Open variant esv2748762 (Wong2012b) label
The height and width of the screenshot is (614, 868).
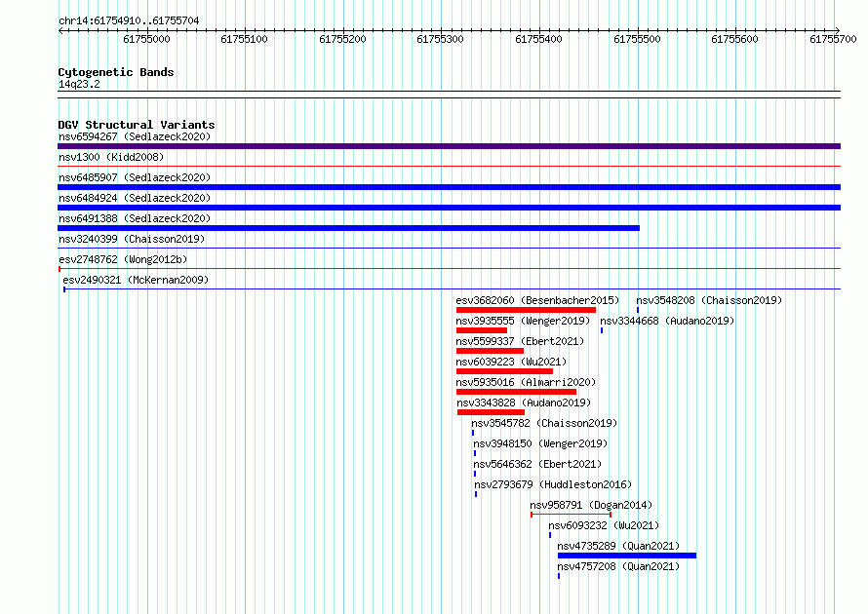pos(123,259)
